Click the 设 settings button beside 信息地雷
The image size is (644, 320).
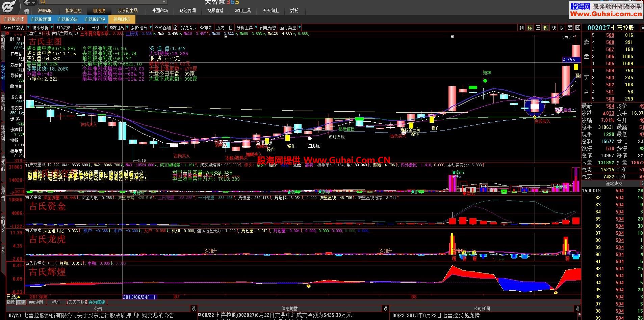click(x=385, y=309)
